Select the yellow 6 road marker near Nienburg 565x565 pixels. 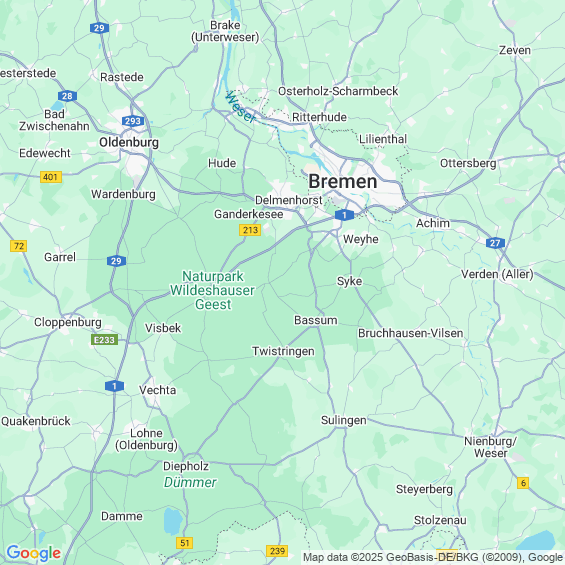pyautogui.click(x=523, y=483)
